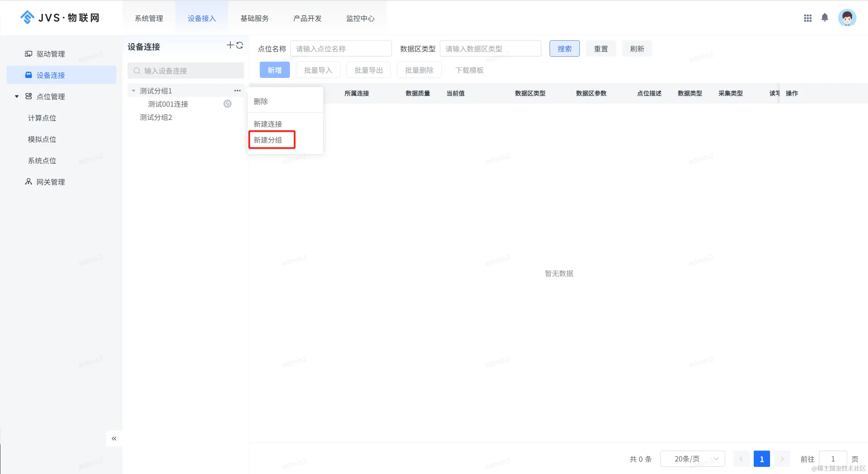Click the disabled status icon on 测试001连接

pos(228,104)
